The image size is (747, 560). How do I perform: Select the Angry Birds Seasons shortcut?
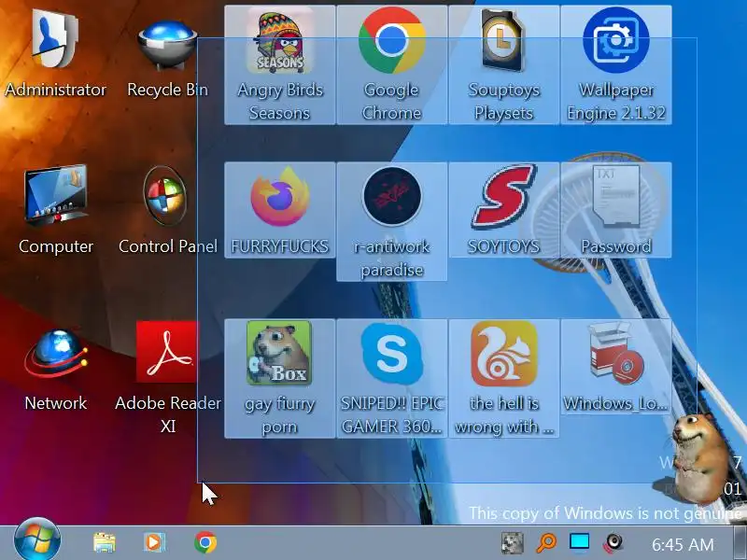pos(279,64)
